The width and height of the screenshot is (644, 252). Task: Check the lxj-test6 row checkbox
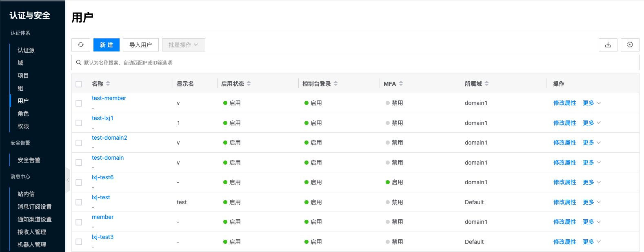point(79,183)
